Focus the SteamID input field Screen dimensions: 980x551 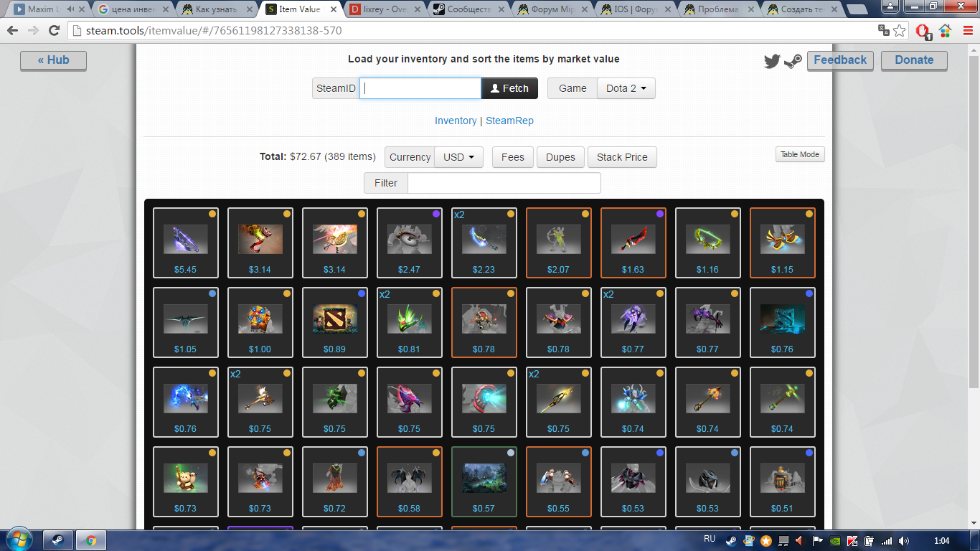point(420,88)
